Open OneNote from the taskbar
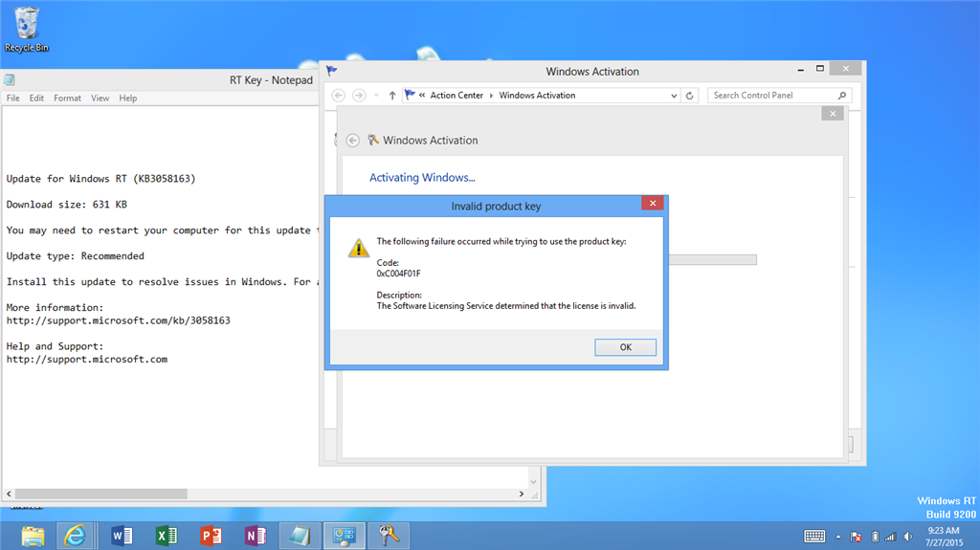This screenshot has width=980, height=550. coord(255,537)
